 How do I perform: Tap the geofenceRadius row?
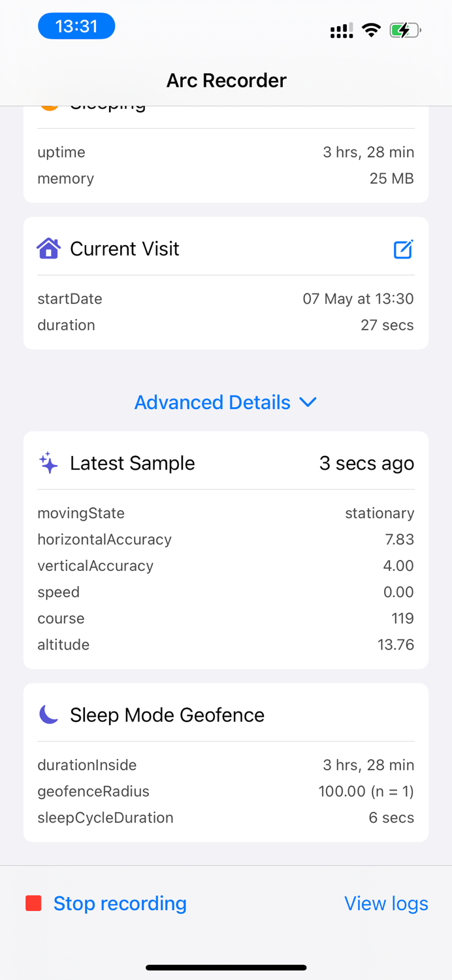226,791
